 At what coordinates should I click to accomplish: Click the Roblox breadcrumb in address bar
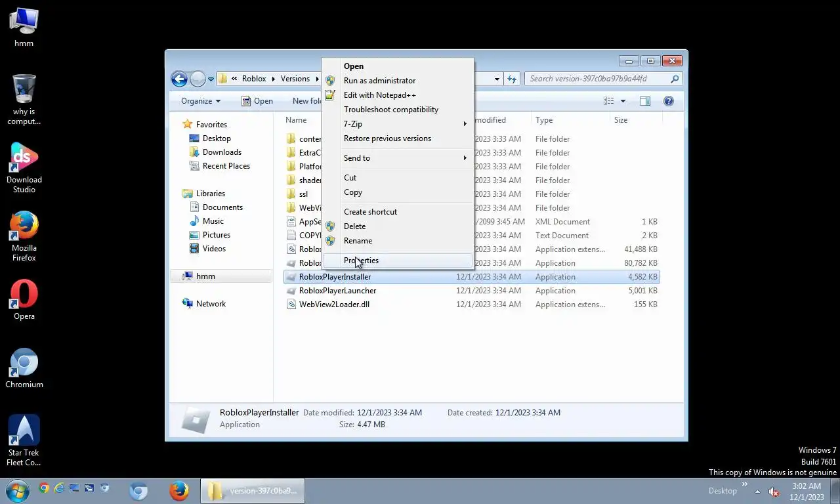click(254, 79)
